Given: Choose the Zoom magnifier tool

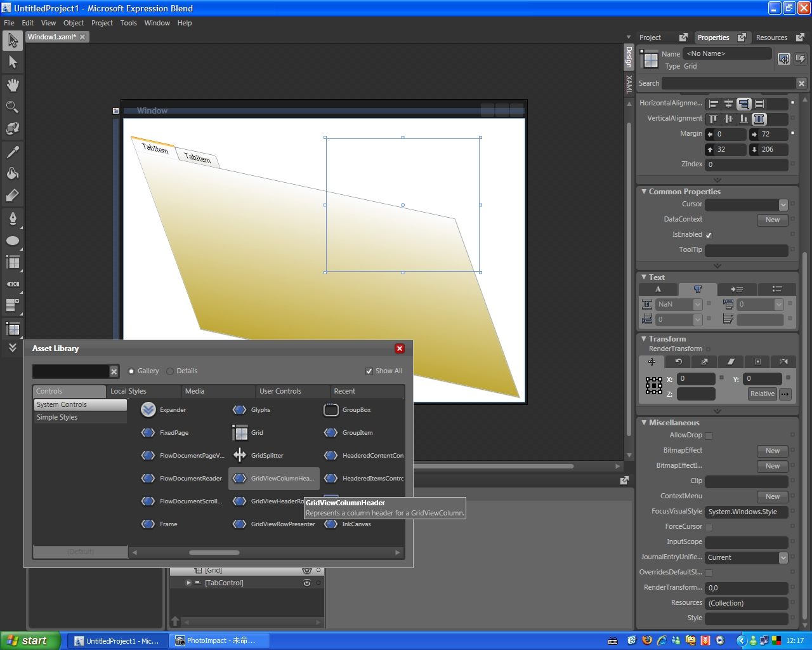Looking at the screenshot, I should click(x=13, y=107).
